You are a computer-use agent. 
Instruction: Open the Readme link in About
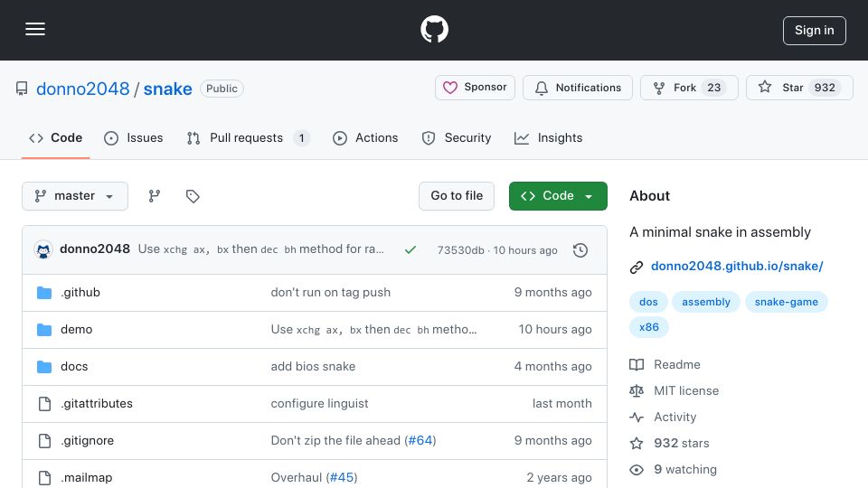coord(665,364)
